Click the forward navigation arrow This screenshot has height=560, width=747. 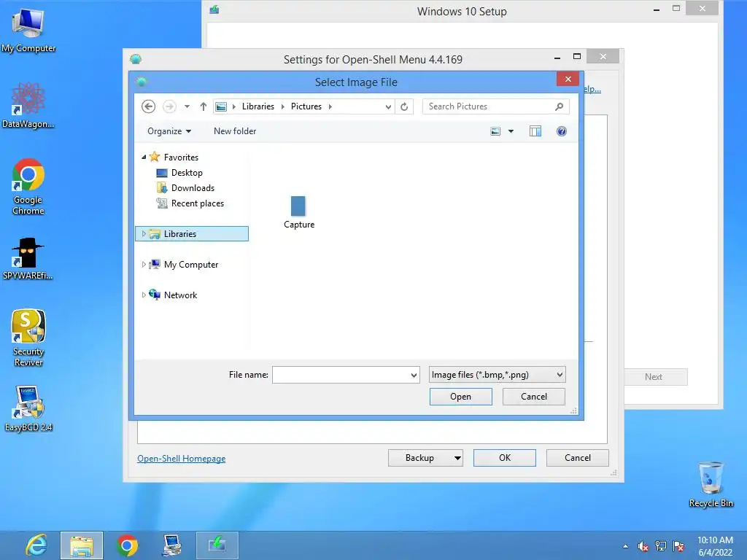pos(169,106)
